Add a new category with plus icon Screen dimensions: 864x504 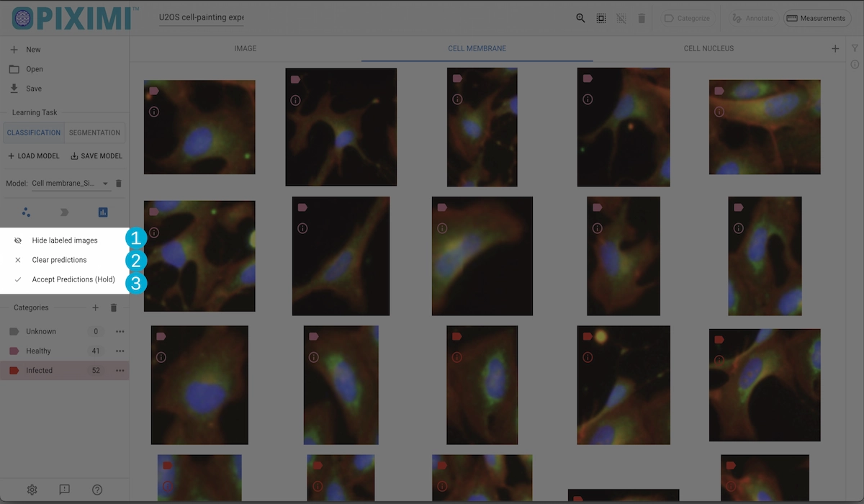95,307
